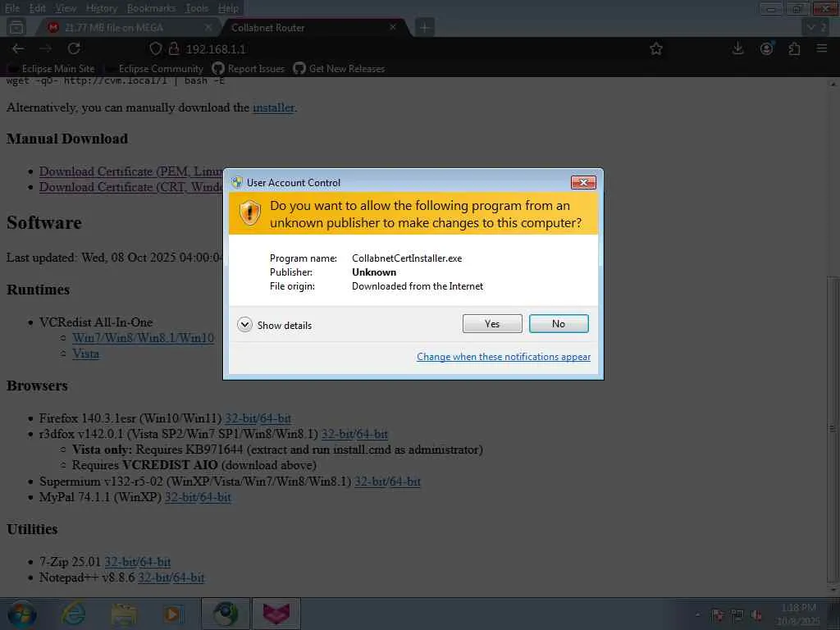Go back to previous page
The image size is (840, 630).
[18, 48]
